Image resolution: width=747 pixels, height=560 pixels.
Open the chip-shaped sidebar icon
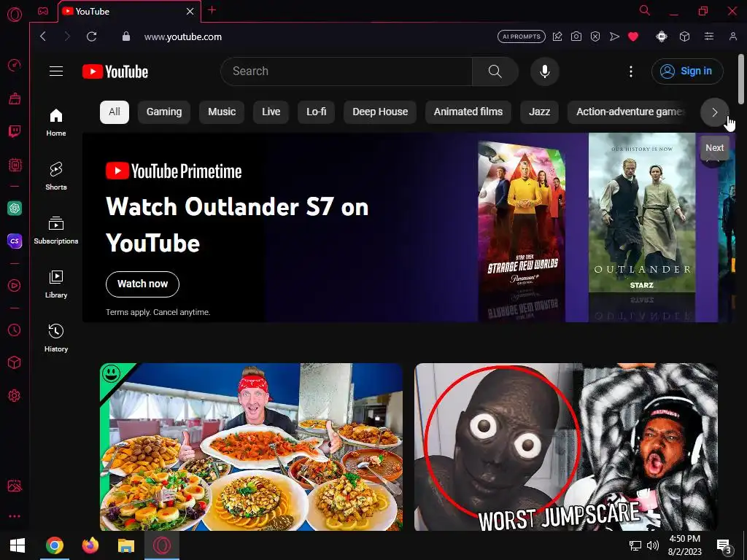pos(15,166)
